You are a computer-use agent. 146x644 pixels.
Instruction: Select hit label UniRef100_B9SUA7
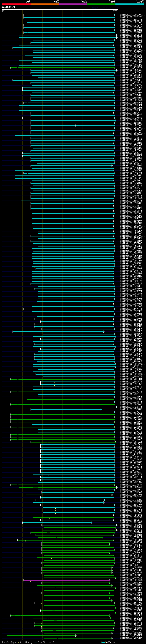tap(131, 583)
